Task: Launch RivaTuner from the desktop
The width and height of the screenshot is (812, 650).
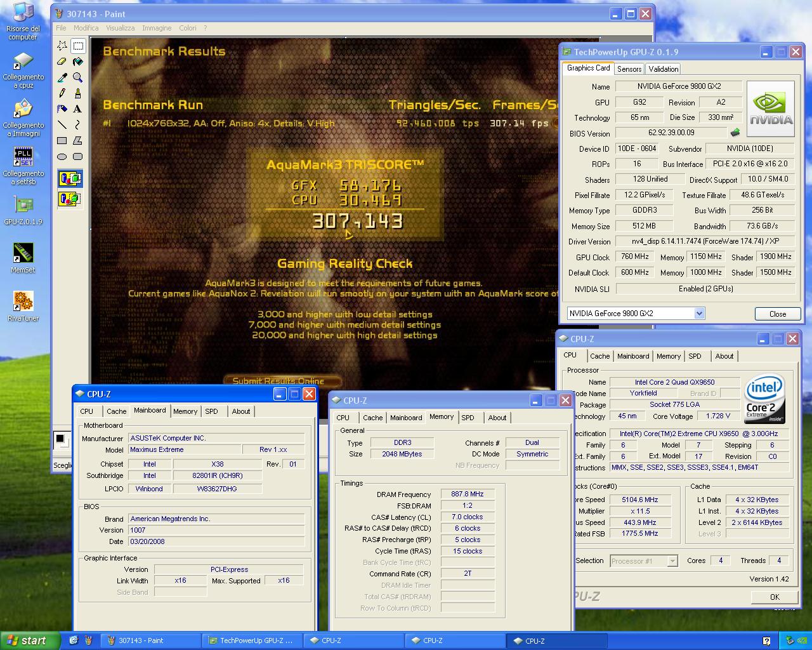Action: tap(23, 307)
